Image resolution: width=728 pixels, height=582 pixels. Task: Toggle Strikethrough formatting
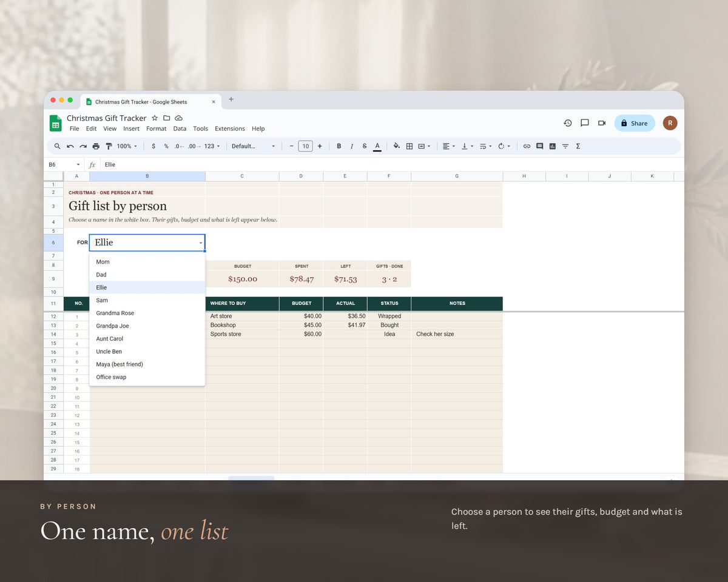click(x=365, y=146)
